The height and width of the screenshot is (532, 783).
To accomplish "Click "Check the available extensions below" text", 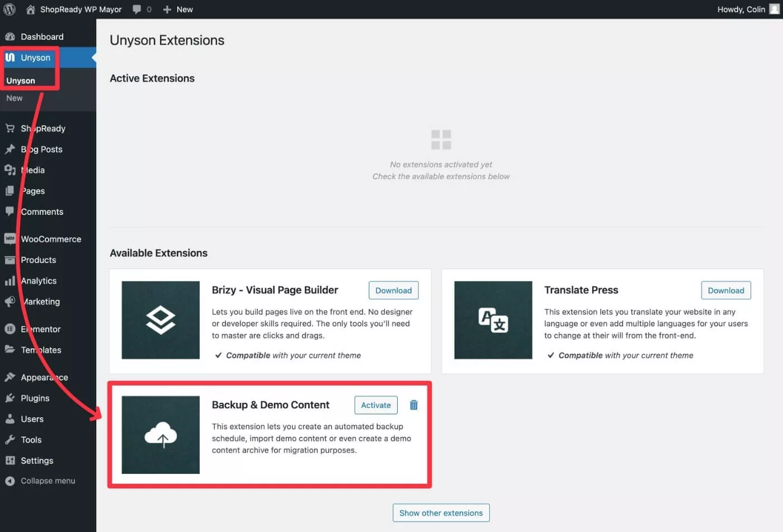I will coord(441,176).
